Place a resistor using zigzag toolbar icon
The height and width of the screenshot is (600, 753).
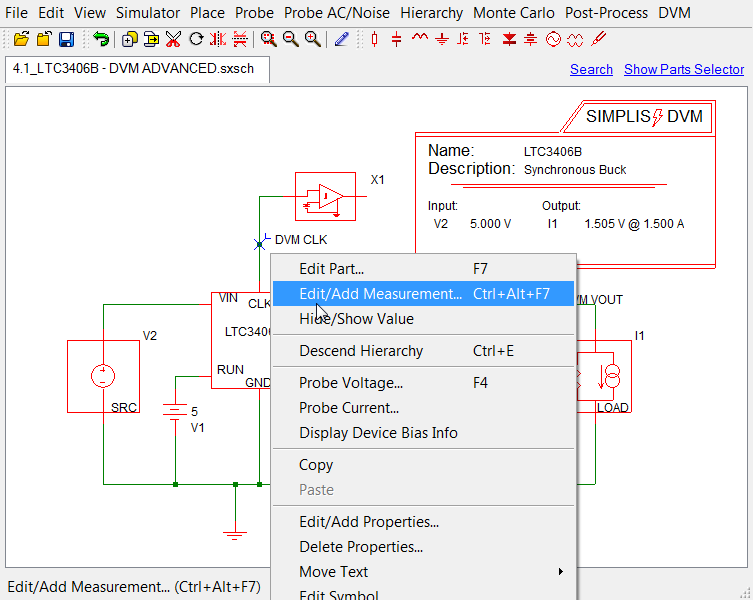point(419,39)
